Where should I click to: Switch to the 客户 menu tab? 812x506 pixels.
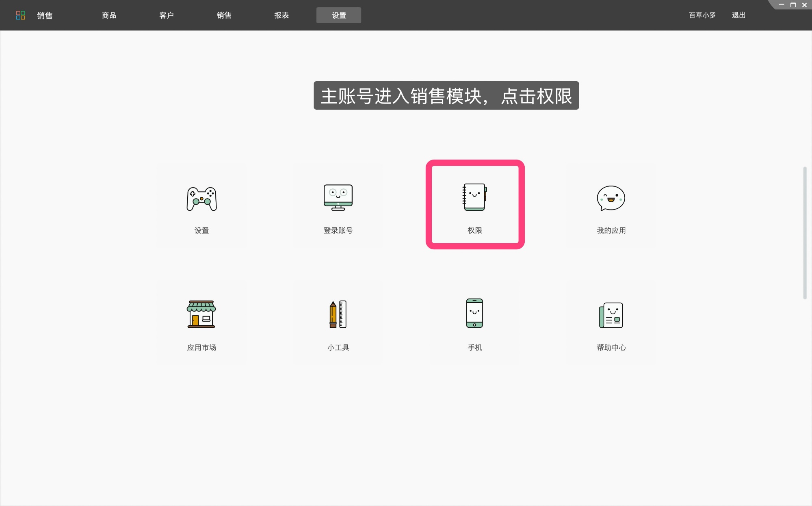[167, 15]
